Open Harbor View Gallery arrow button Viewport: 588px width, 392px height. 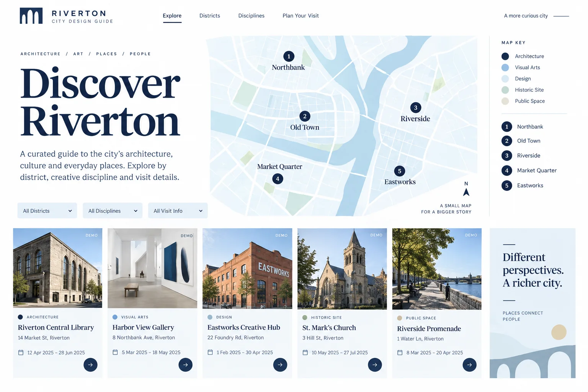click(x=185, y=365)
